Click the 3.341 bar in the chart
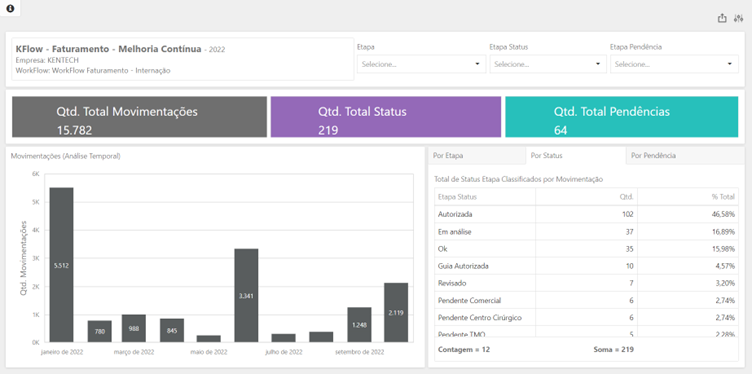The height and width of the screenshot is (374, 752). pyautogui.click(x=246, y=295)
